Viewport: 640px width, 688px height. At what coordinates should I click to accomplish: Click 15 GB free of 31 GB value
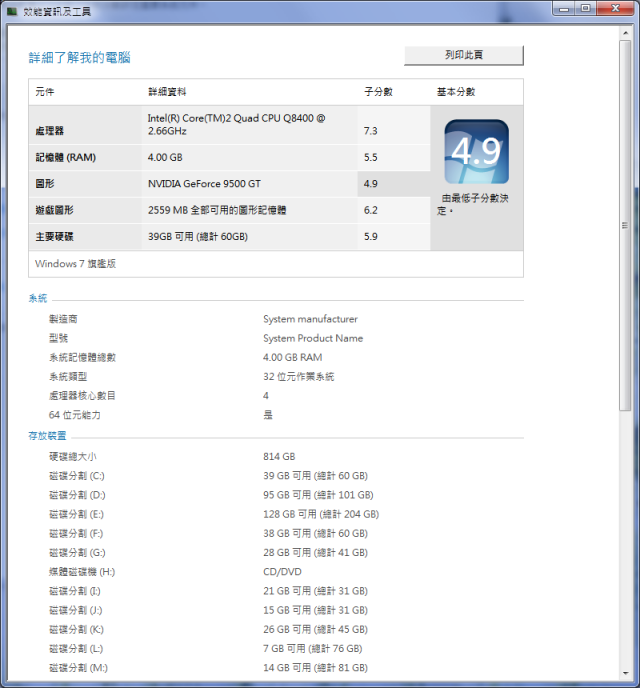tap(315, 610)
